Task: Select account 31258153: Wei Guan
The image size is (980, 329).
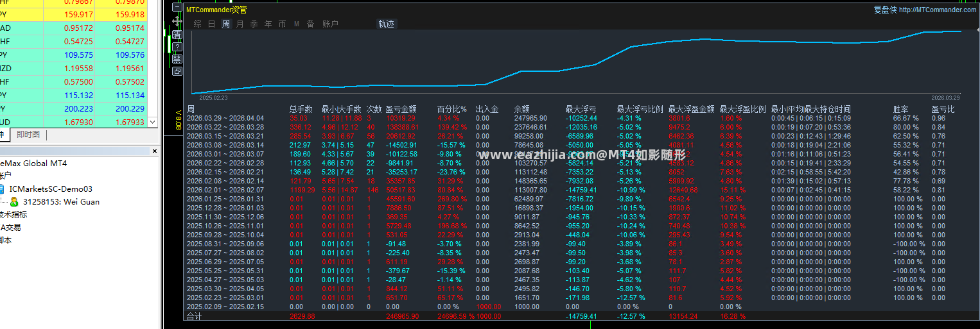Action: click(61, 202)
